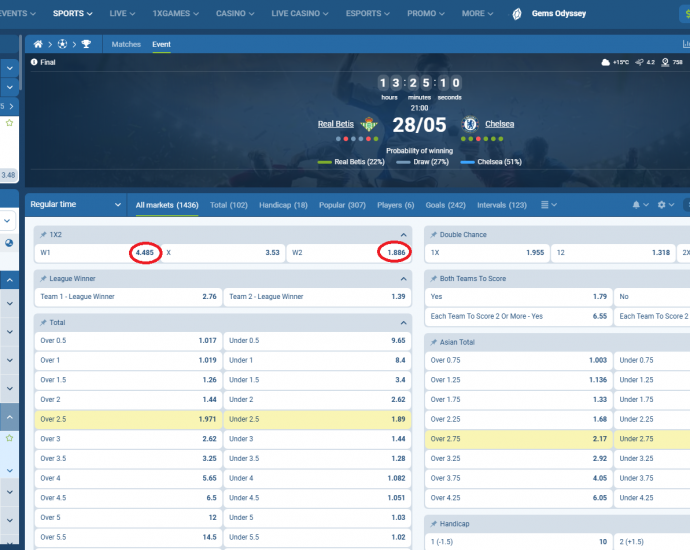The image size is (690, 550).
Task: Pin the Handicap market
Action: (x=433, y=524)
